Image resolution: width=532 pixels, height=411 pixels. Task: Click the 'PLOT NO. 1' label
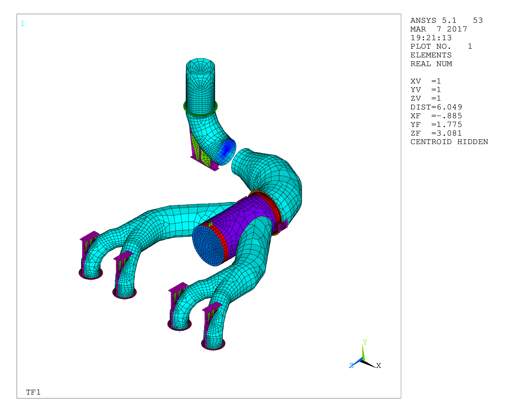coord(441,47)
